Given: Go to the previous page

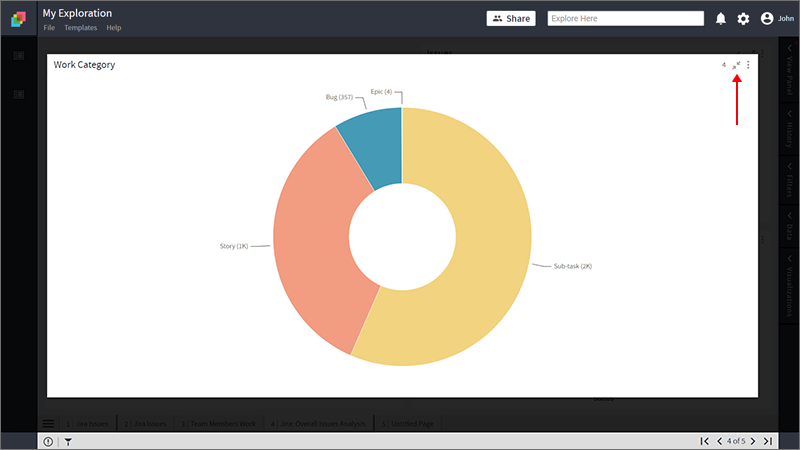Looking at the screenshot, I should tap(719, 441).
